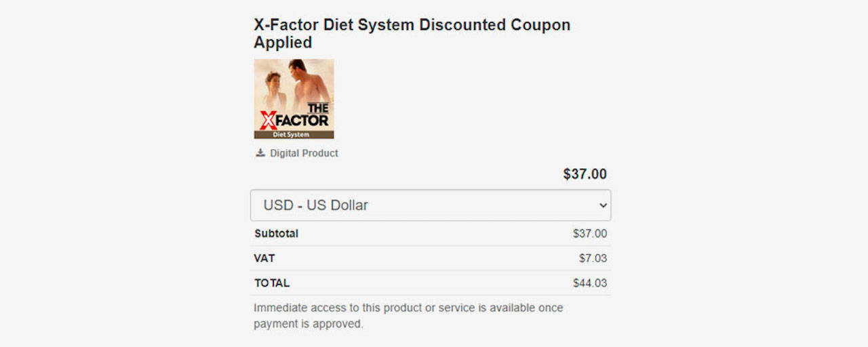Click the Subtotal label
868x347 pixels.
click(276, 234)
